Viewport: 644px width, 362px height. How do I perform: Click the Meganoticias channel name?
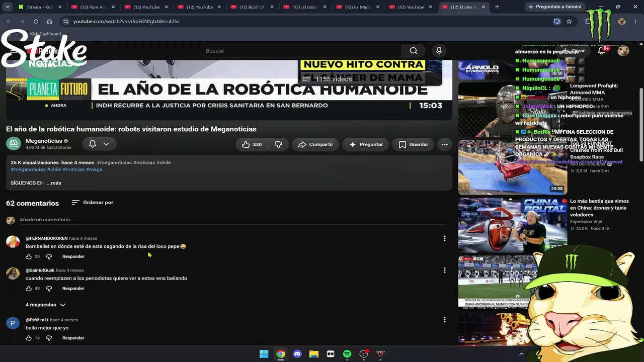pos(44,141)
